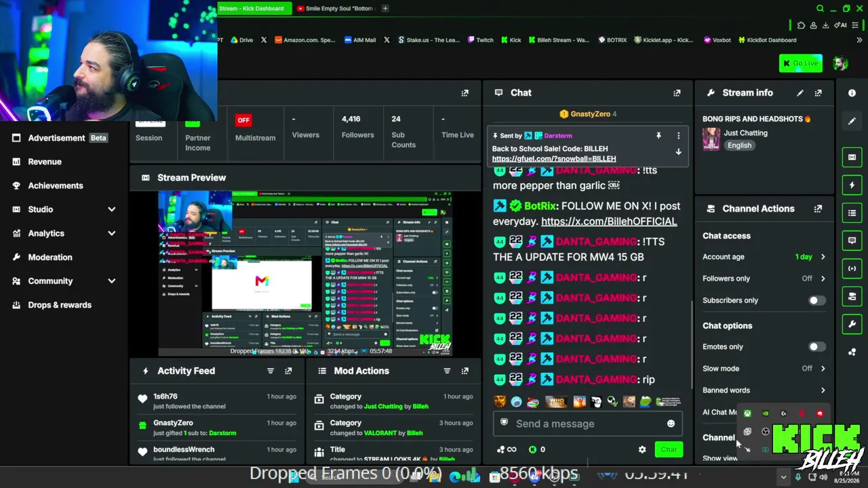Image resolution: width=868 pixels, height=488 pixels.
Task: Open the emoji picker in chat input
Action: [x=671, y=424]
